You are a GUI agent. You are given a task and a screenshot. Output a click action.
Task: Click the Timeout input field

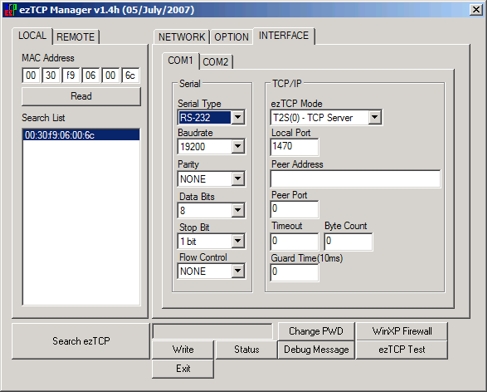click(x=294, y=241)
